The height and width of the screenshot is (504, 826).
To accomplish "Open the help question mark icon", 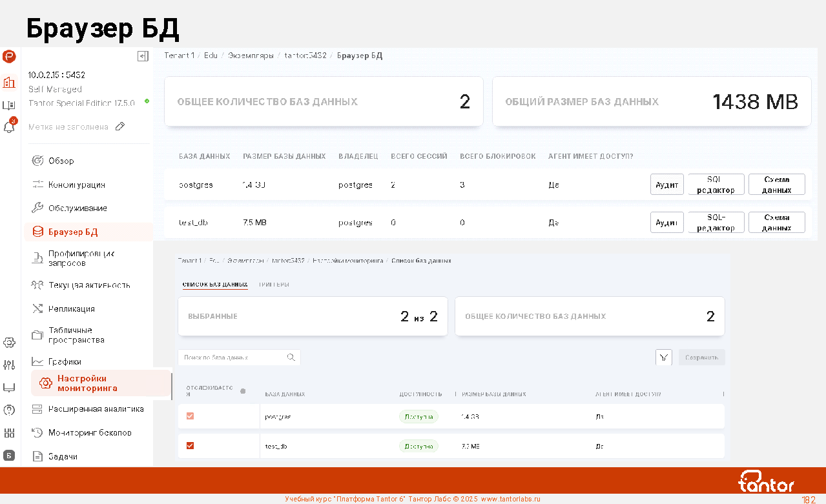I will coord(9,410).
